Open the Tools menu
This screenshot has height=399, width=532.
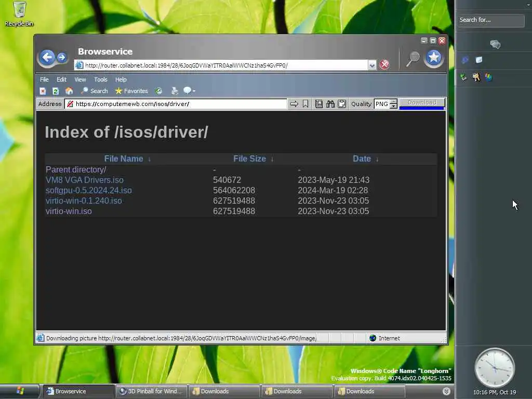pyautogui.click(x=101, y=79)
